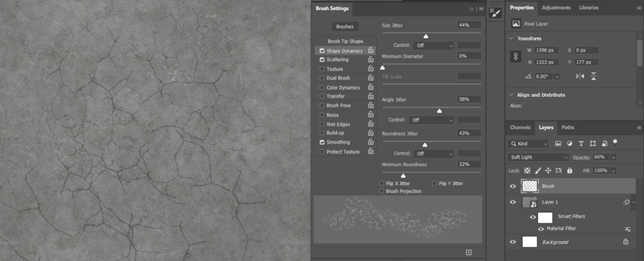Collapse the Transform section

512,38
